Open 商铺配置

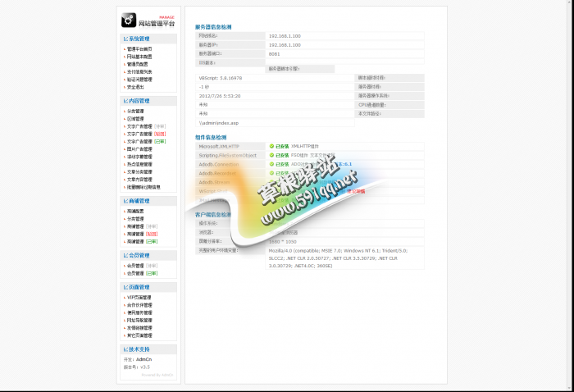pos(135,212)
